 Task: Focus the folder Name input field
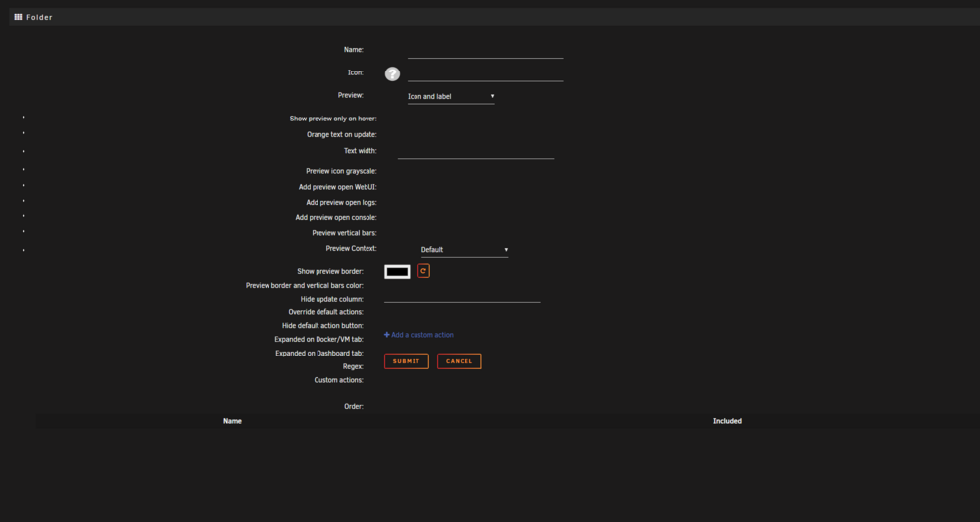(x=486, y=51)
